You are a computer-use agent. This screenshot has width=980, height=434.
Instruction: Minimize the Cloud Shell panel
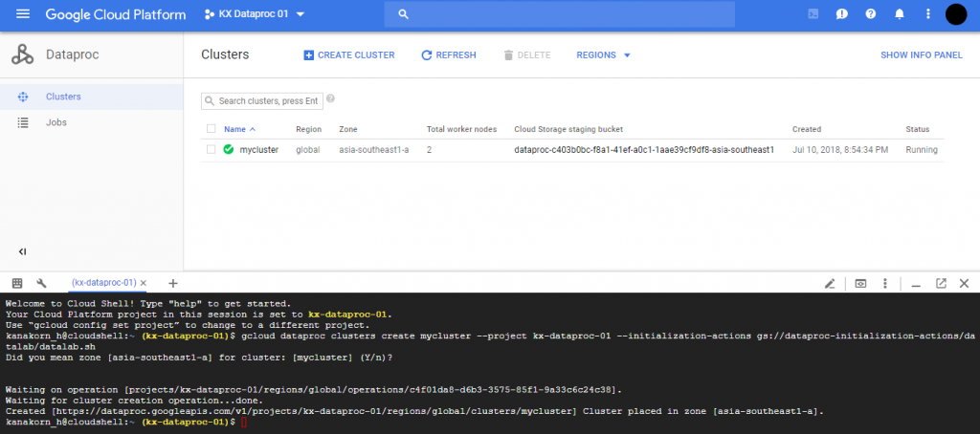click(x=916, y=286)
